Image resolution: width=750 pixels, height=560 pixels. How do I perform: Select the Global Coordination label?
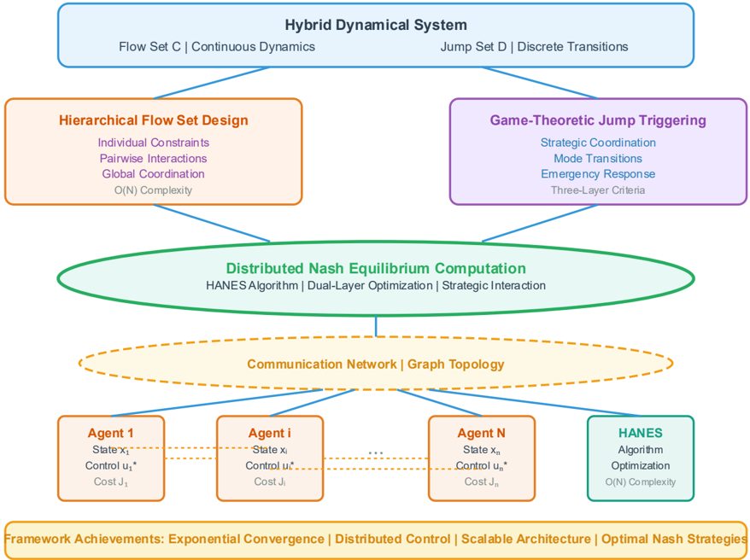pos(154,174)
